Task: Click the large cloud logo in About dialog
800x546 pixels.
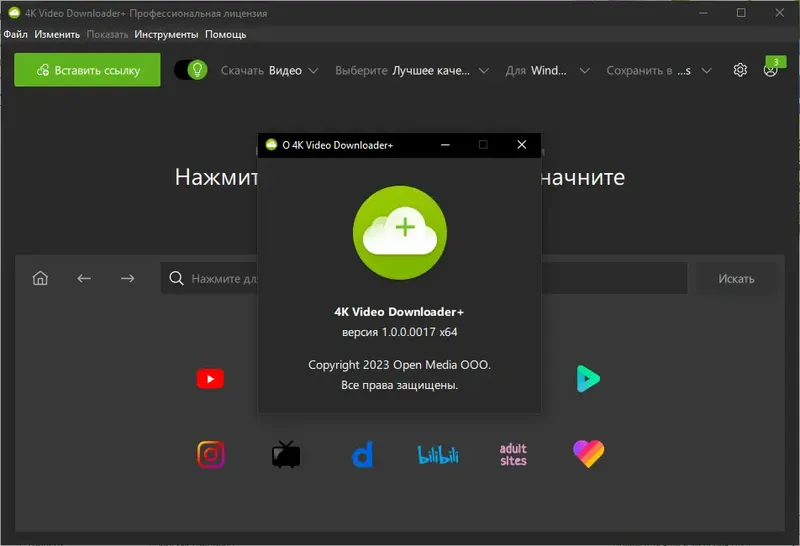Action: (399, 233)
